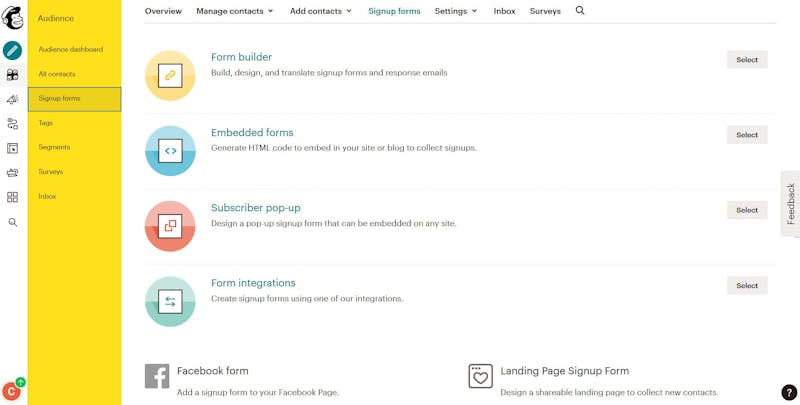The image size is (800, 405).
Task: Click the Embedded forms title link
Action: (252, 132)
